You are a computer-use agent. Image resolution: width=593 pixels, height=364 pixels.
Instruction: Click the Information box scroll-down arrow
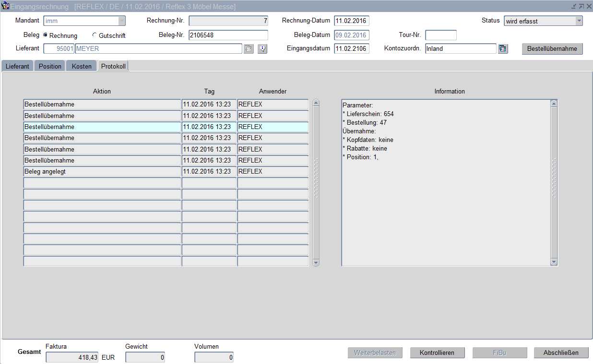pos(554,262)
